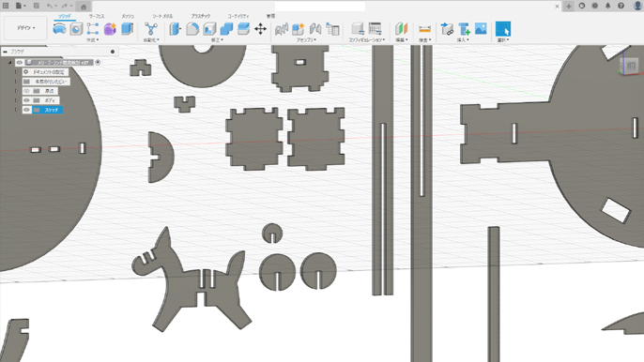Select the Shell tool icon

(x=209, y=29)
